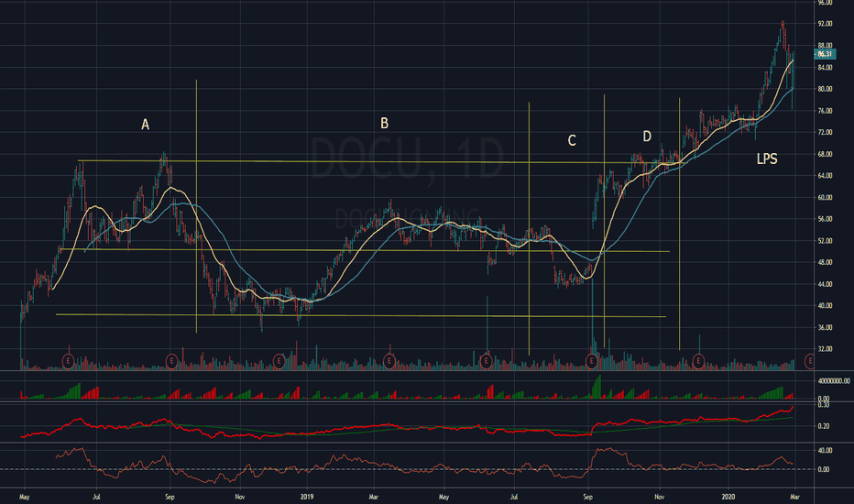Viewport: 854px width, 504px height.
Task: Click the 40.00 oscillator scale label
Action: [825, 451]
